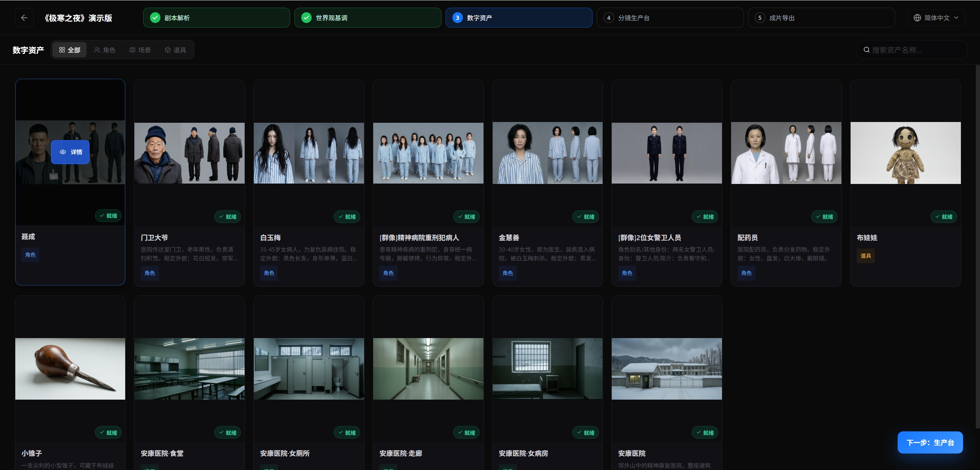The width and height of the screenshot is (980, 470).
Task: Click the 《极寒之夜》演示版 project title
Action: (x=78, y=18)
